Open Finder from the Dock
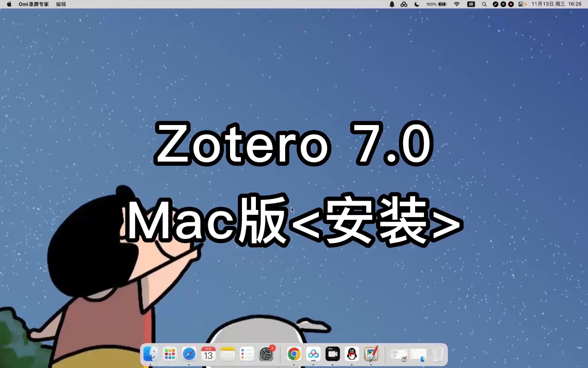 [150, 354]
